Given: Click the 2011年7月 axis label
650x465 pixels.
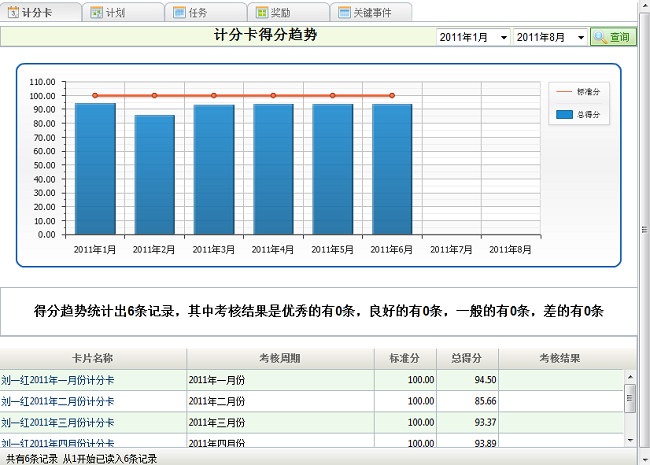Looking at the screenshot, I should (451, 249).
